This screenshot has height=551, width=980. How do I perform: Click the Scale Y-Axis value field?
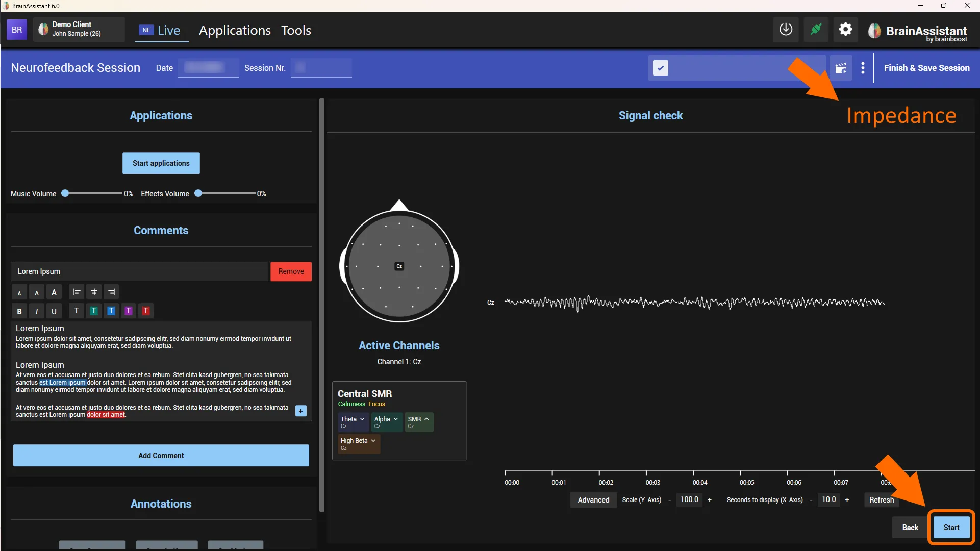tap(689, 500)
